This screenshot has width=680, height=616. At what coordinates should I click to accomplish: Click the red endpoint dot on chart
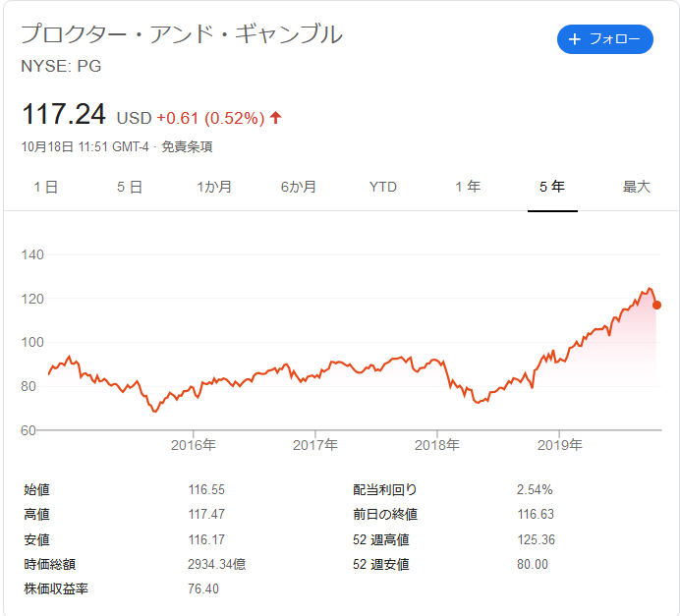[657, 306]
